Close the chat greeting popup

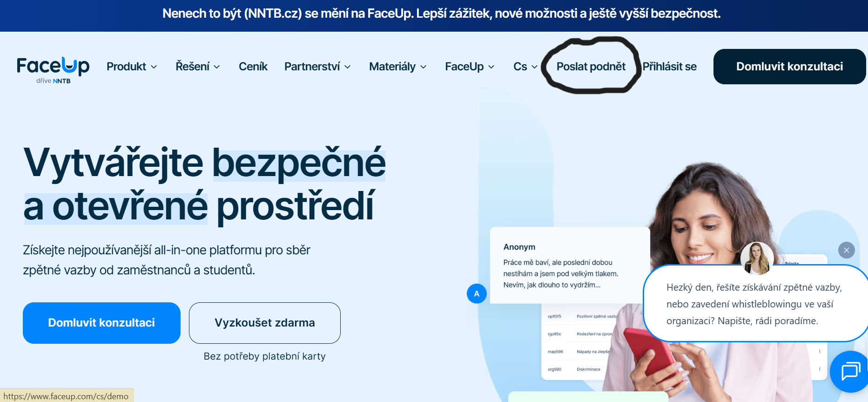pos(846,250)
